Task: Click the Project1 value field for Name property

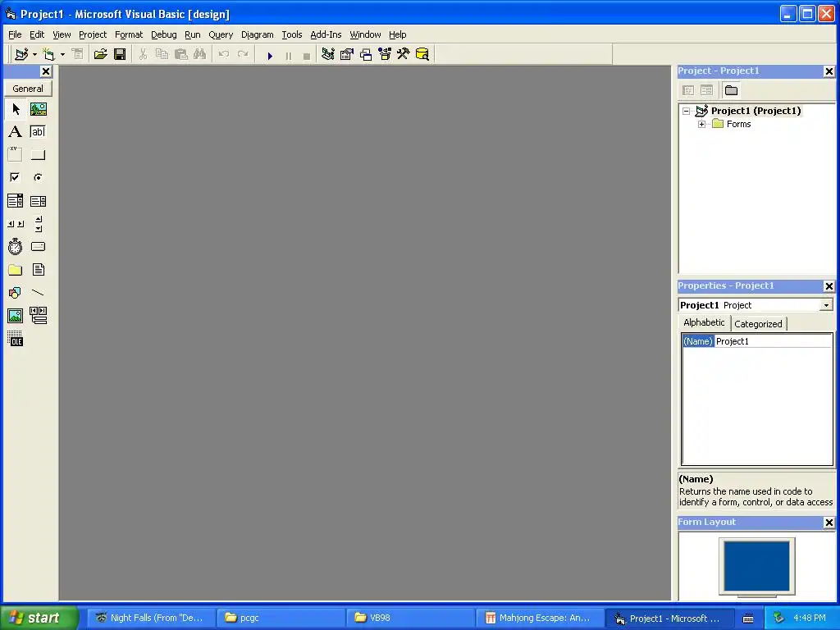Action: coord(773,341)
